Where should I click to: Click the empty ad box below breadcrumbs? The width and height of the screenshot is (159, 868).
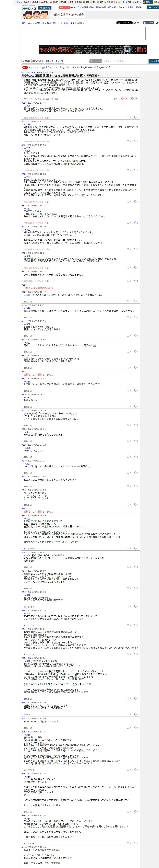(x=93, y=34)
